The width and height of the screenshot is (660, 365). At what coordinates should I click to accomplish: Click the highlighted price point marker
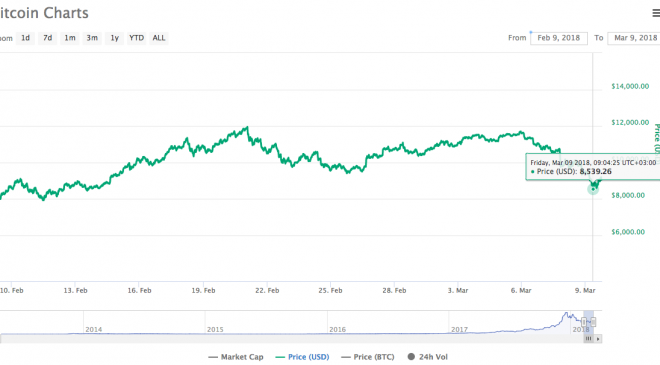[x=593, y=189]
